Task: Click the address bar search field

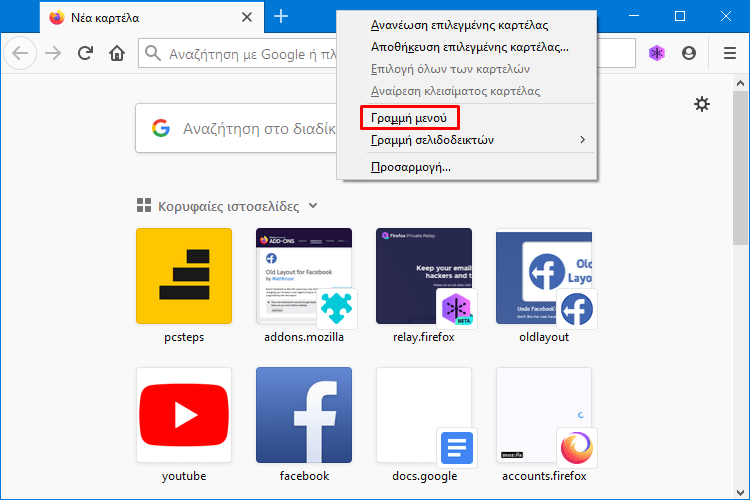Action: [238, 53]
